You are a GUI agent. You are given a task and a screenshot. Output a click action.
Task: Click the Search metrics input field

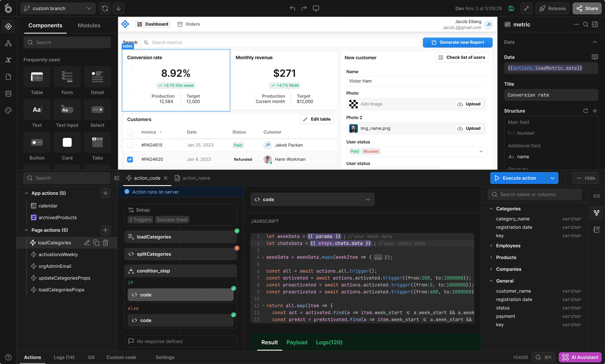click(x=280, y=42)
